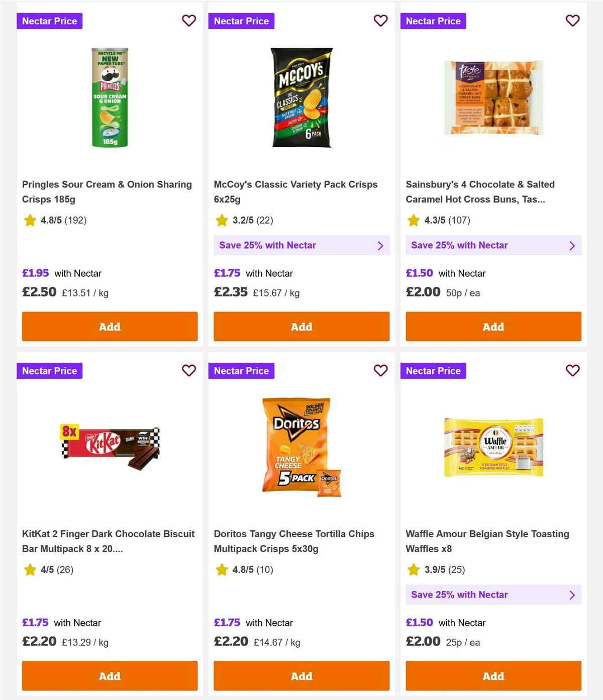The height and width of the screenshot is (700, 603).
Task: Click the Nectar Price badge on Pringles crisps
Action: (49, 21)
